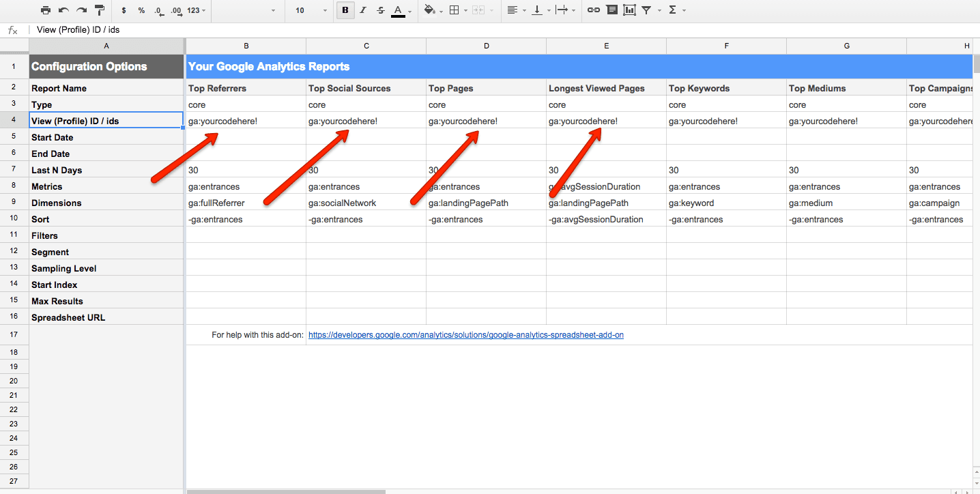
Task: Open the functions dropdown arrow
Action: point(684,11)
